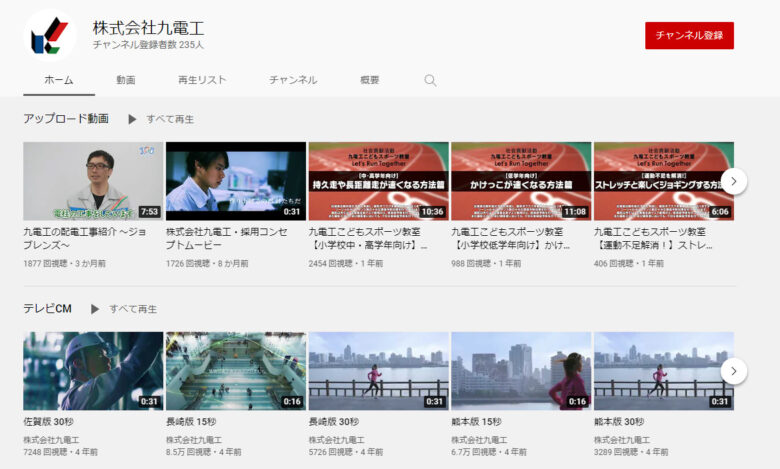Screen dimensions: 780x469
Task: Open 持久走や長距離走が速くなる方法編 thumbnail
Action: coord(379,181)
